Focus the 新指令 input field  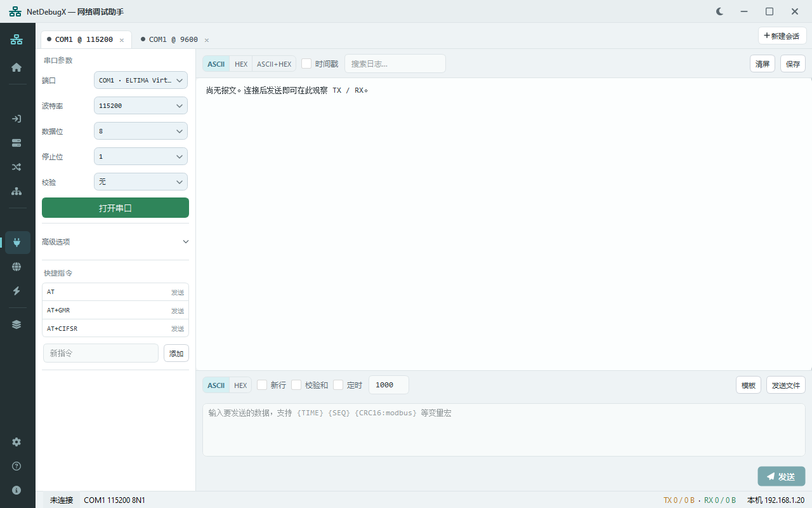point(101,353)
